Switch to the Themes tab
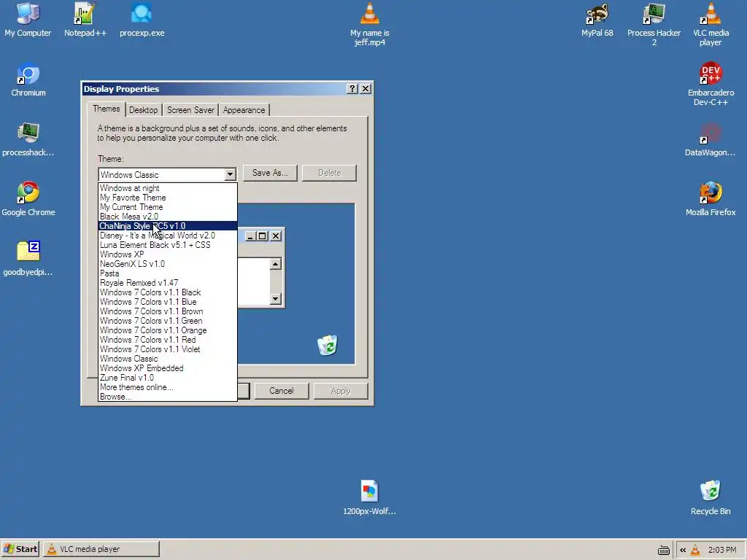Image resolution: width=747 pixels, height=560 pixels. point(107,109)
